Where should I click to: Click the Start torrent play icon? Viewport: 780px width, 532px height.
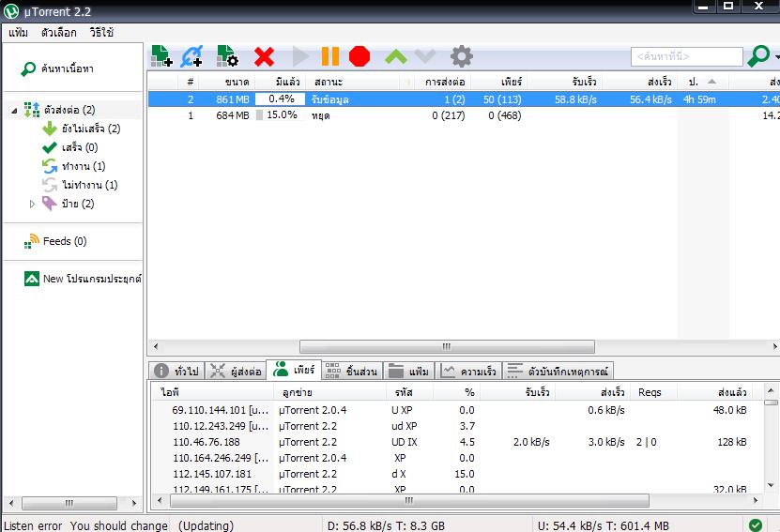[x=300, y=56]
